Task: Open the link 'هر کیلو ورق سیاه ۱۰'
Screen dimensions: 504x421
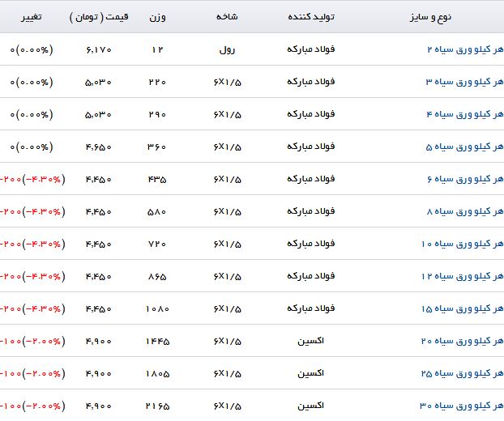Action: click(463, 244)
